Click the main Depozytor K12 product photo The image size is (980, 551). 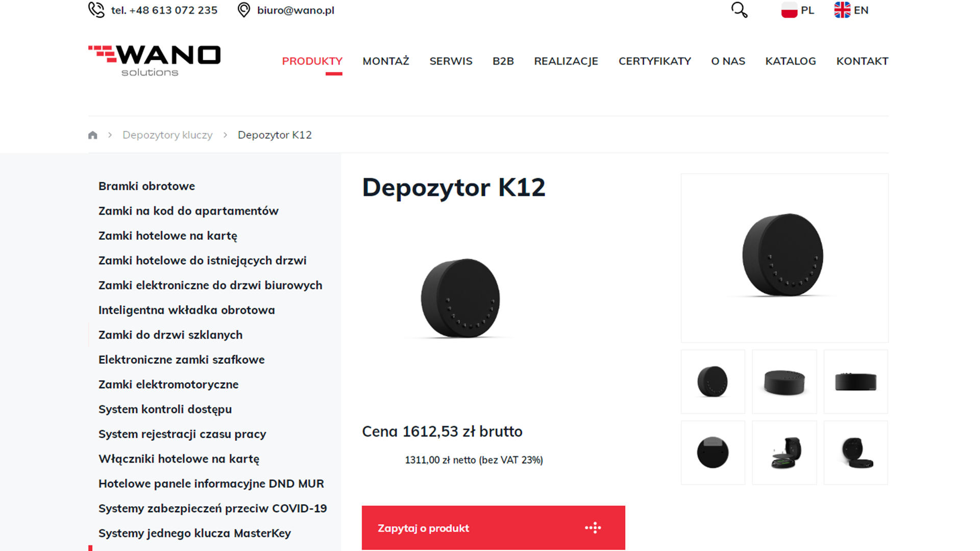pos(460,298)
